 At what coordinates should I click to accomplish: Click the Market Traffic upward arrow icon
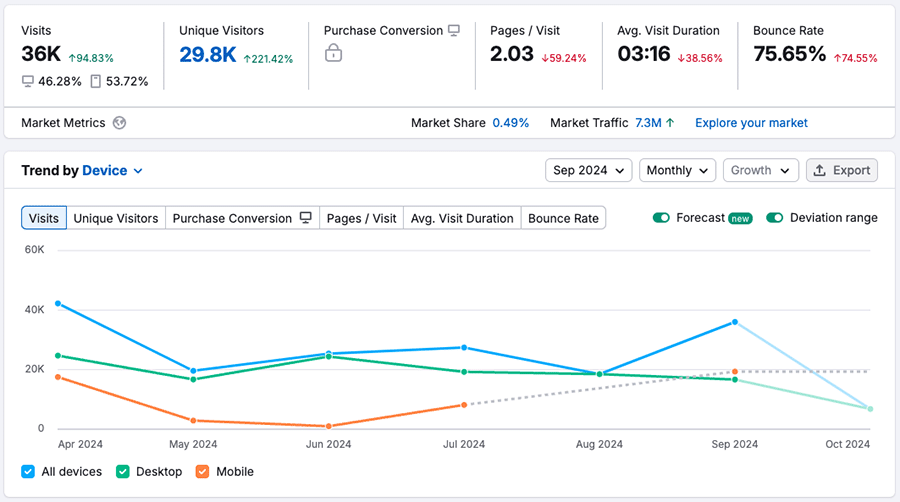coord(670,123)
